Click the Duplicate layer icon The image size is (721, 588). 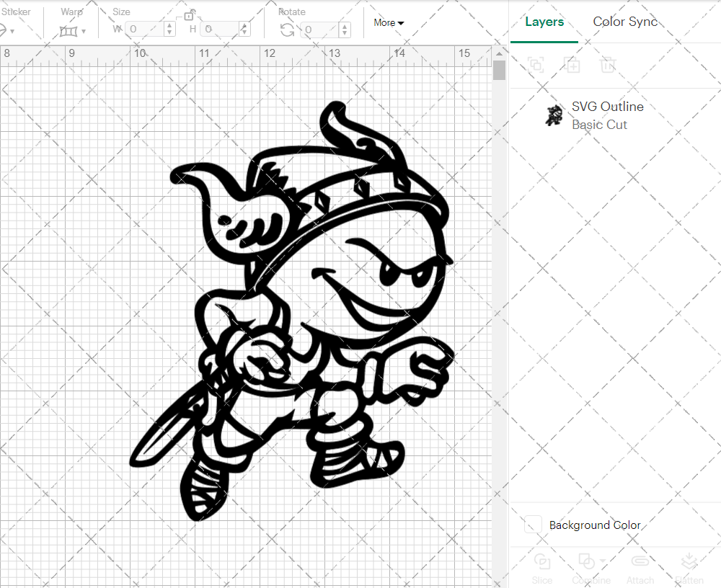(572, 66)
